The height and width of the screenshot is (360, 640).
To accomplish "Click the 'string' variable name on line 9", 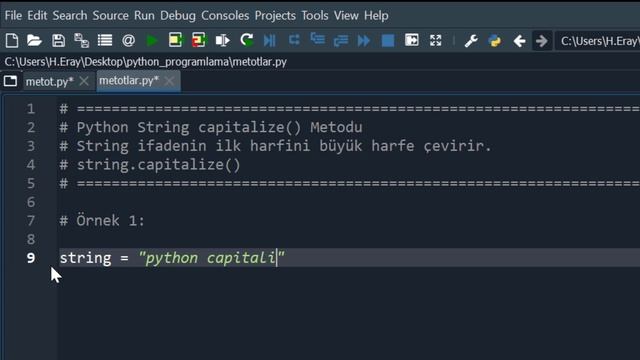I will click(85, 258).
